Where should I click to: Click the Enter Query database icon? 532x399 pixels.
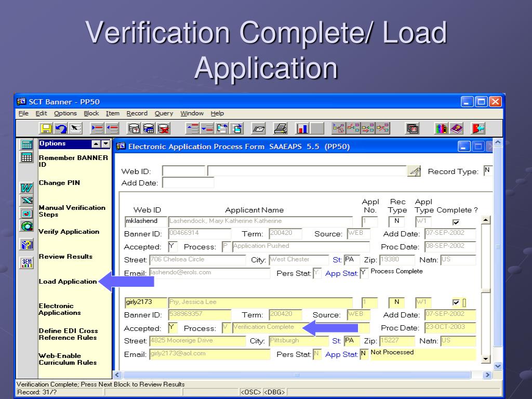pos(134,129)
